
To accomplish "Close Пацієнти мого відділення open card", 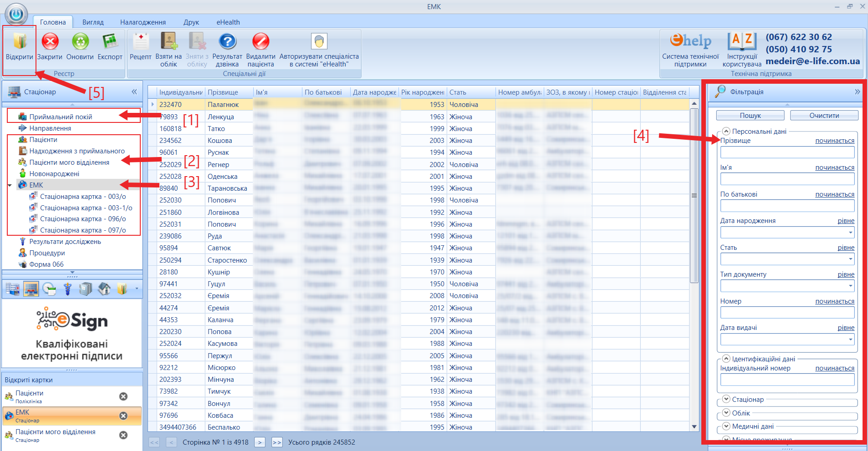I will [x=123, y=435].
